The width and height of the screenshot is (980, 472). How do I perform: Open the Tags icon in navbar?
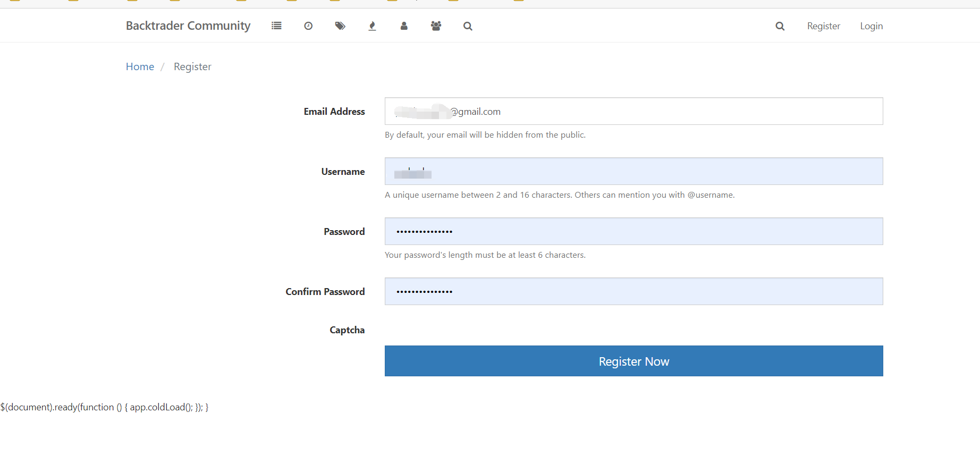[340, 26]
